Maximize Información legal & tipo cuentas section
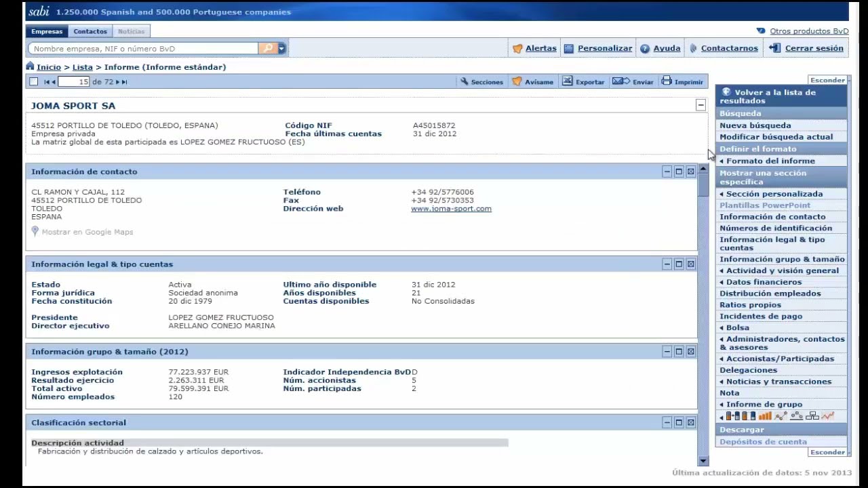The width and height of the screenshot is (868, 488). [679, 264]
